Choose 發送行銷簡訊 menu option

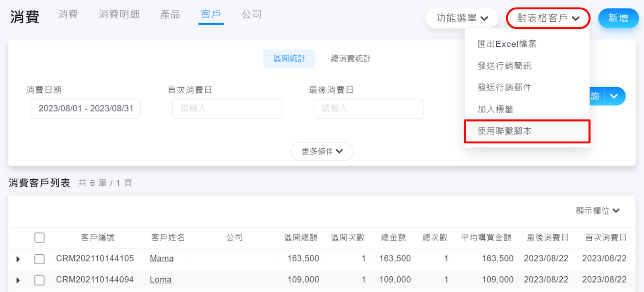click(504, 66)
